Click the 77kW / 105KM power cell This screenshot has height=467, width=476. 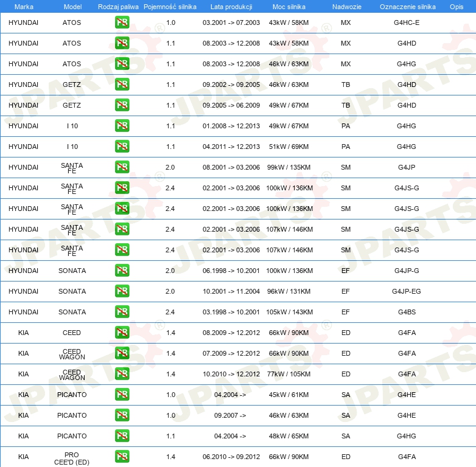click(289, 374)
